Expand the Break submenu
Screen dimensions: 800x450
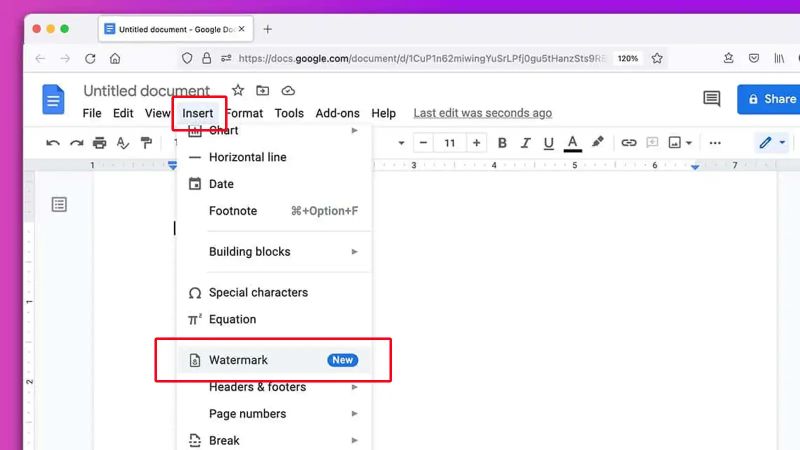click(274, 440)
